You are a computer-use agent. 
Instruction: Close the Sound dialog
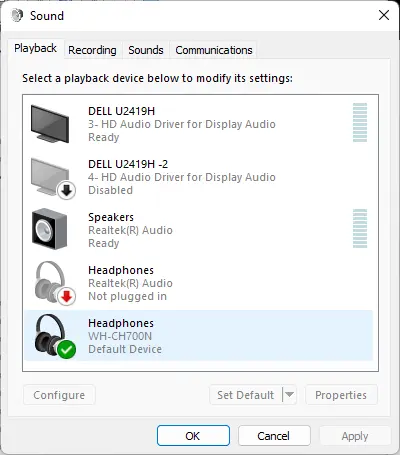pyautogui.click(x=384, y=15)
